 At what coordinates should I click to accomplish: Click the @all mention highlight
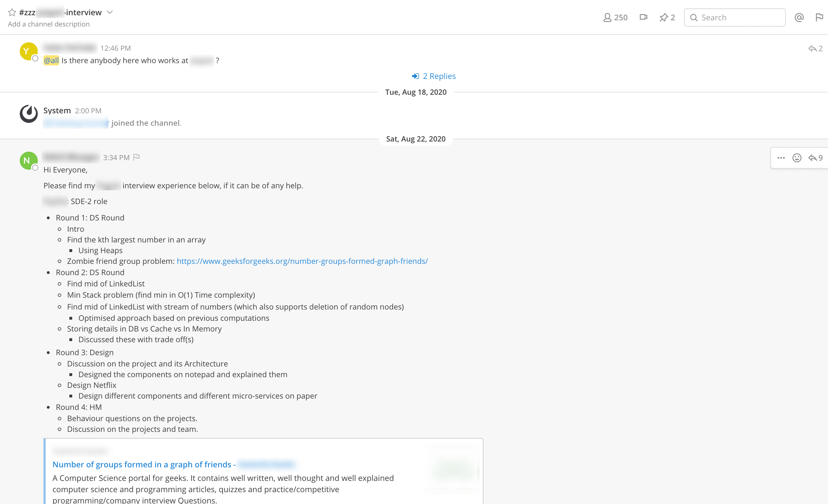[51, 60]
